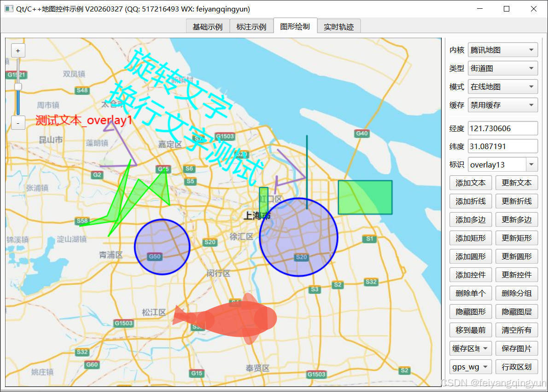Click the S58 road badge

[82, 220]
